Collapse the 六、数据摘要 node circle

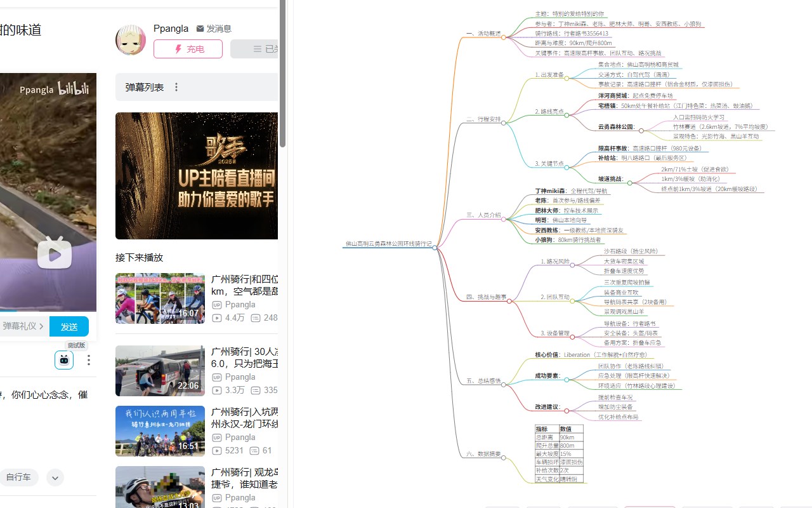pos(503,458)
